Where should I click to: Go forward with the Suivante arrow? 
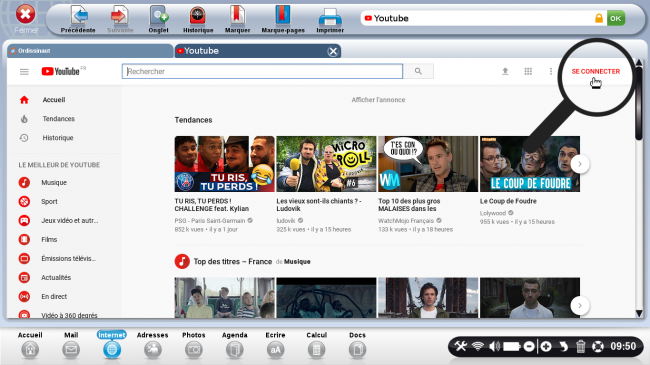(120, 19)
